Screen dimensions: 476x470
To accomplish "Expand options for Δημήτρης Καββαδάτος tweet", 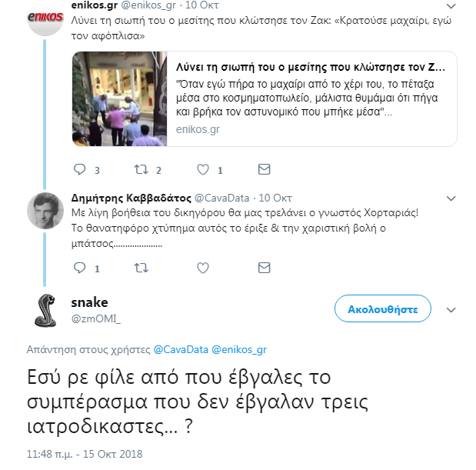I will click(451, 198).
